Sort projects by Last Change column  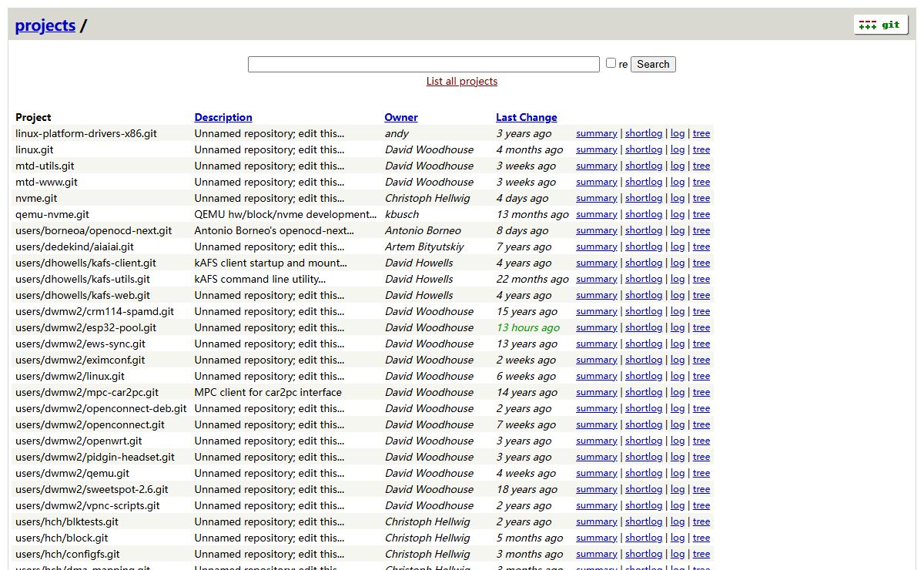tap(527, 118)
